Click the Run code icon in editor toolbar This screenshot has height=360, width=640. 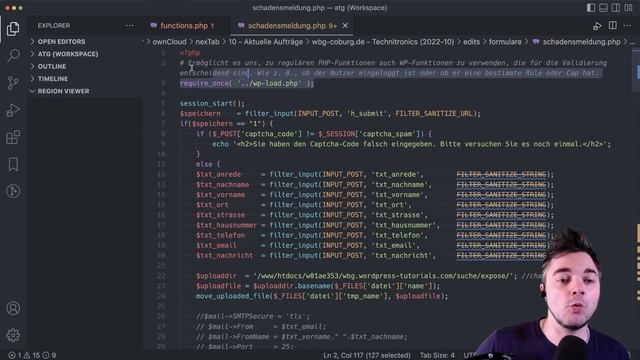pos(597,26)
